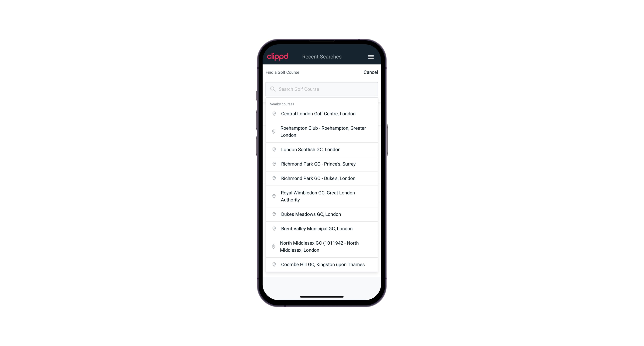Click the Clippd logo icon
644x346 pixels.
click(x=278, y=57)
